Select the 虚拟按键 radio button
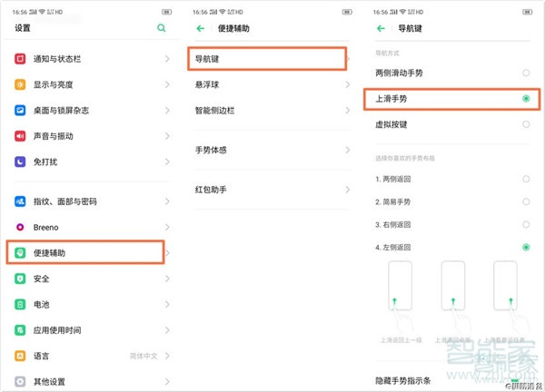 click(x=526, y=124)
